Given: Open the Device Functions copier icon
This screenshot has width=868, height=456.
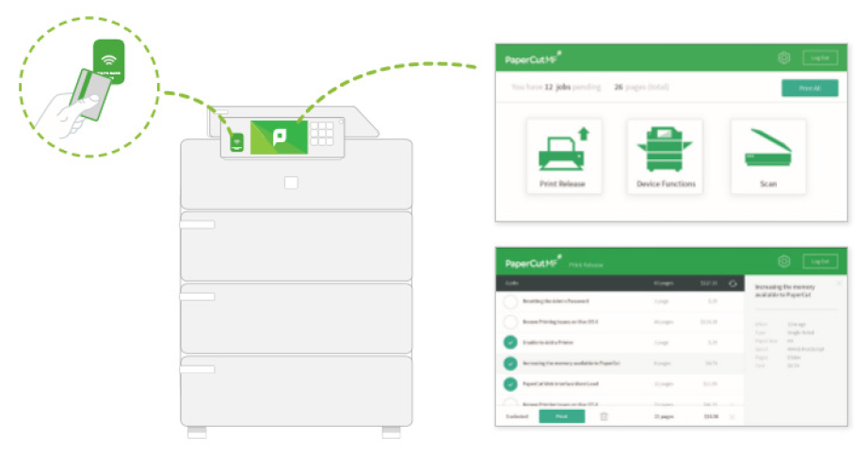Looking at the screenshot, I should coord(666,152).
